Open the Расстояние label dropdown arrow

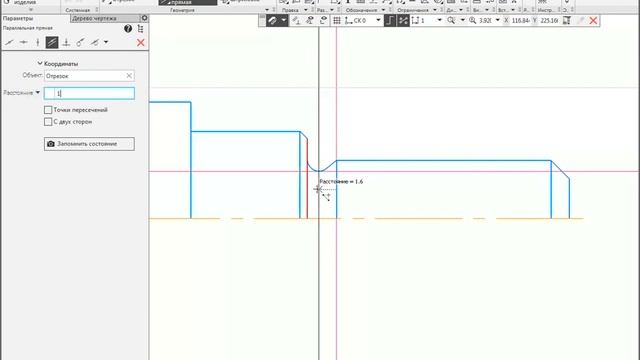(x=38, y=93)
